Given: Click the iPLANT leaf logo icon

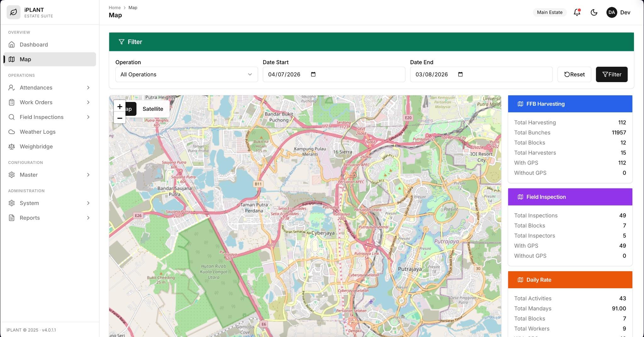Looking at the screenshot, I should (x=14, y=12).
